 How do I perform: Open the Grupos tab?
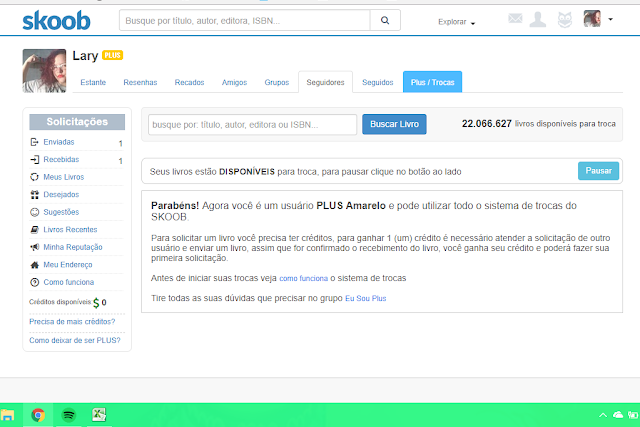point(277,82)
